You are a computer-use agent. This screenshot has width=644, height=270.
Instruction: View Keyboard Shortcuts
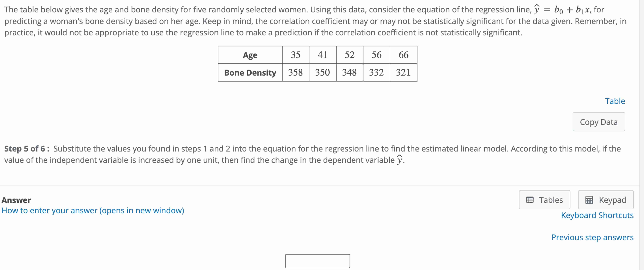pyautogui.click(x=597, y=215)
